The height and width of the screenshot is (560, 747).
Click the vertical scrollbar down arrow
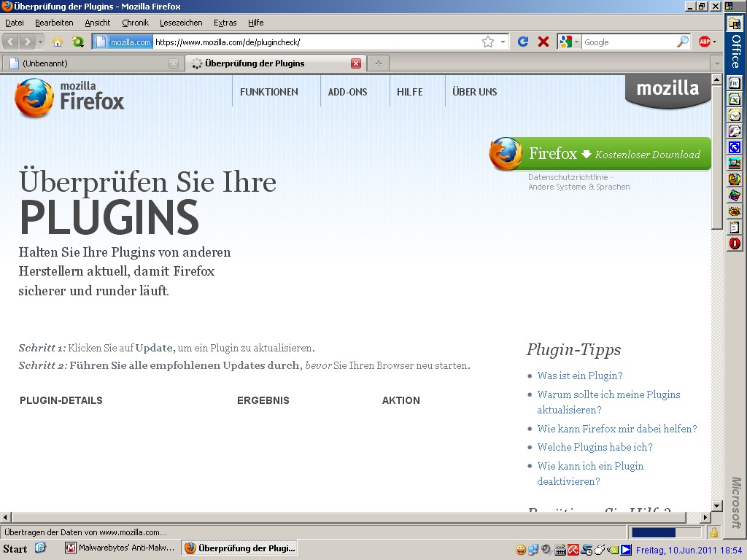tap(716, 506)
